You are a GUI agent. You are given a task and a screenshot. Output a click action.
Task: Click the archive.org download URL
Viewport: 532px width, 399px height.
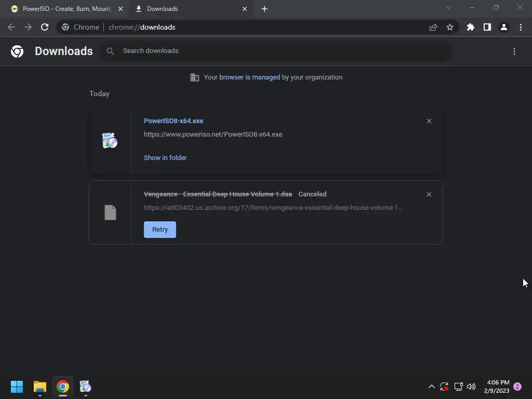coord(273,208)
